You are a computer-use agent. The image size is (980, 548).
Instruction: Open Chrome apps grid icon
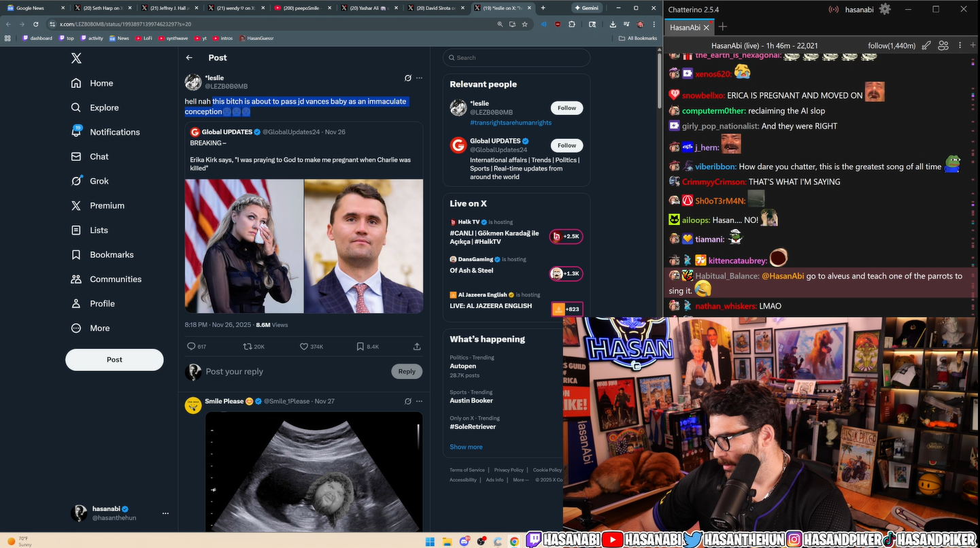point(8,38)
